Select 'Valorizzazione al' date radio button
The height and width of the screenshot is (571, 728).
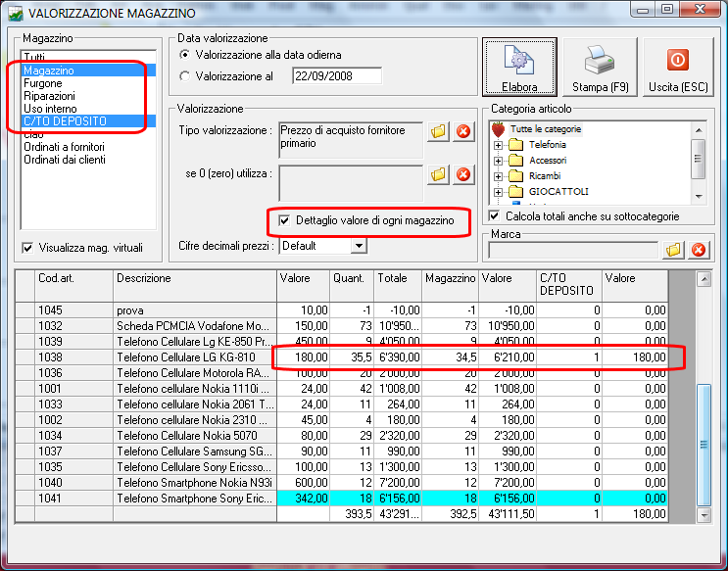185,76
